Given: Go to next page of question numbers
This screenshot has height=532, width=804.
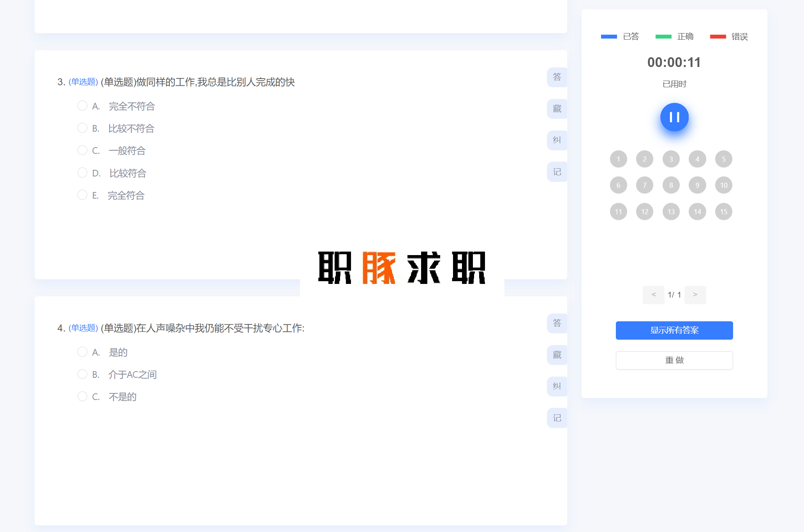Looking at the screenshot, I should (x=695, y=294).
